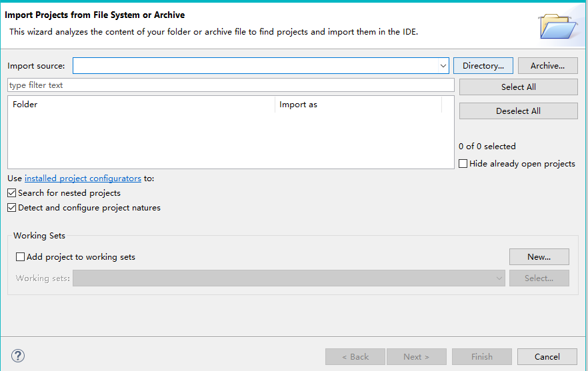Viewport: 588px width, 371px height.
Task: Click the Folder column header
Action: pos(141,105)
